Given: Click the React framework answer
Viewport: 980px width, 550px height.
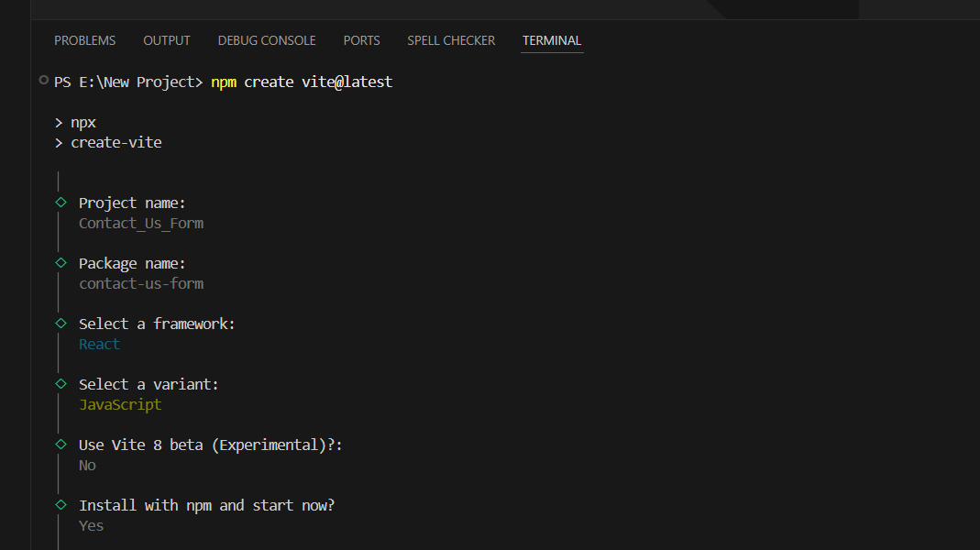Looking at the screenshot, I should click(99, 345).
